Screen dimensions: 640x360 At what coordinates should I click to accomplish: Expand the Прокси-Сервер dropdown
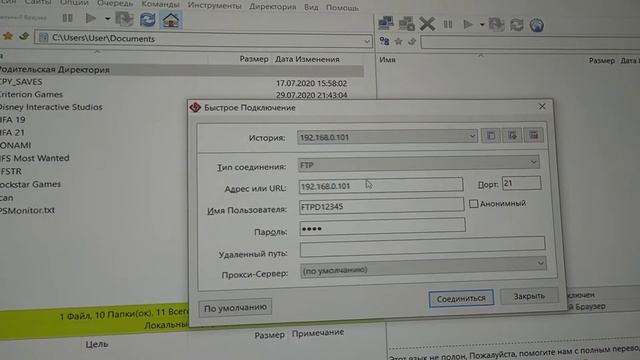click(x=541, y=263)
